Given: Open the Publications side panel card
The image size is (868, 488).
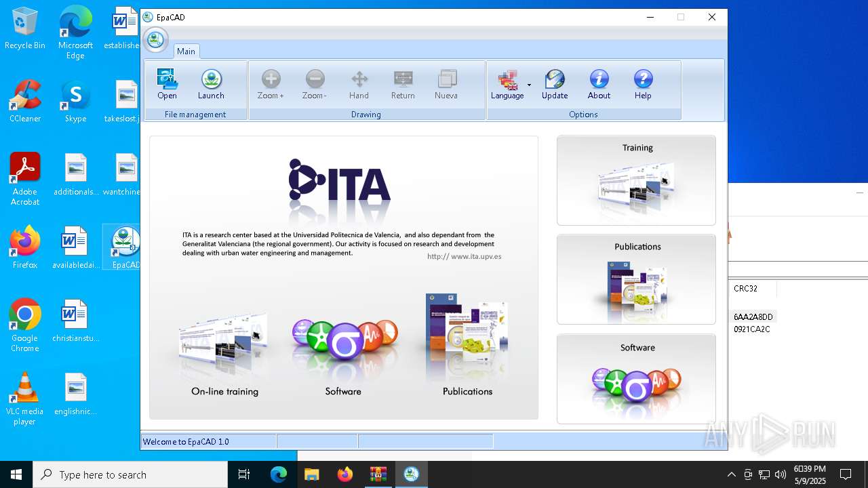Looking at the screenshot, I should click(x=636, y=279).
